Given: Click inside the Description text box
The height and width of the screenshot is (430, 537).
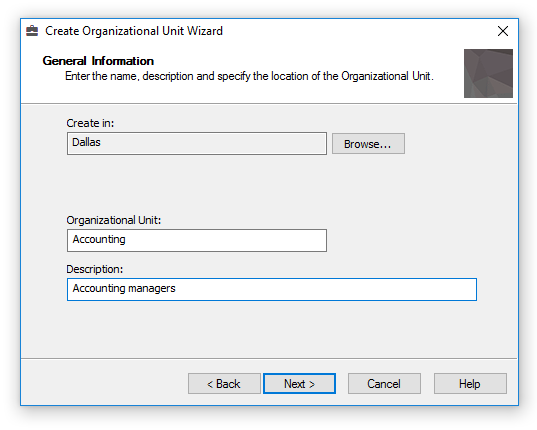Looking at the screenshot, I should [x=272, y=289].
